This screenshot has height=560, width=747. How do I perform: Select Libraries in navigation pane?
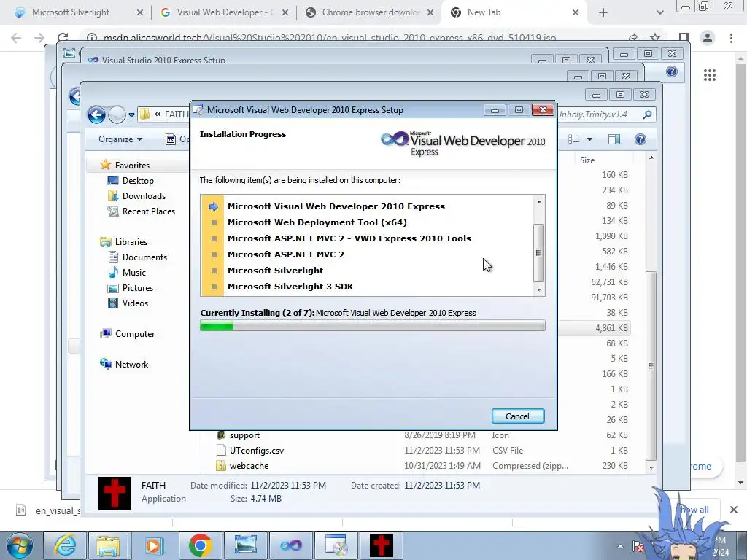coord(131,242)
